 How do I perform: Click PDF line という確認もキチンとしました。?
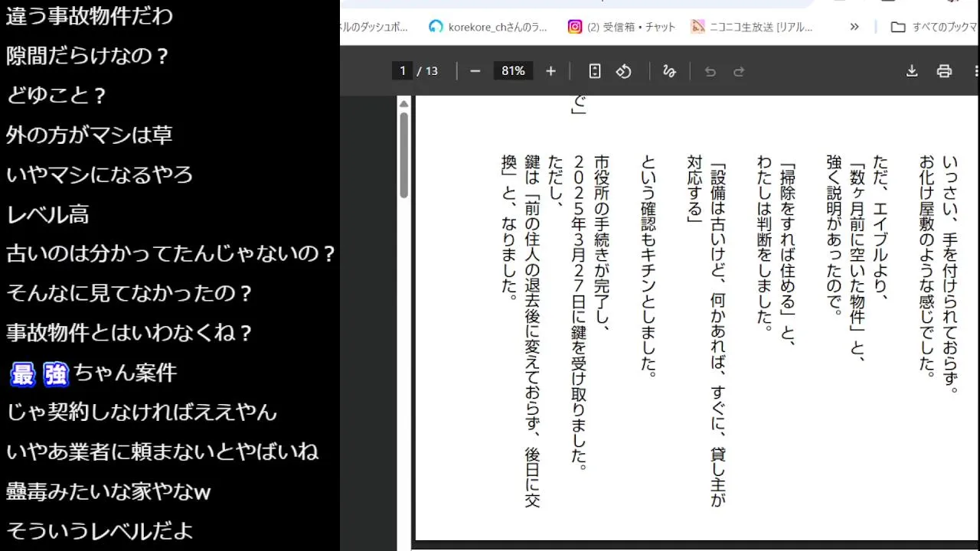[x=648, y=266]
